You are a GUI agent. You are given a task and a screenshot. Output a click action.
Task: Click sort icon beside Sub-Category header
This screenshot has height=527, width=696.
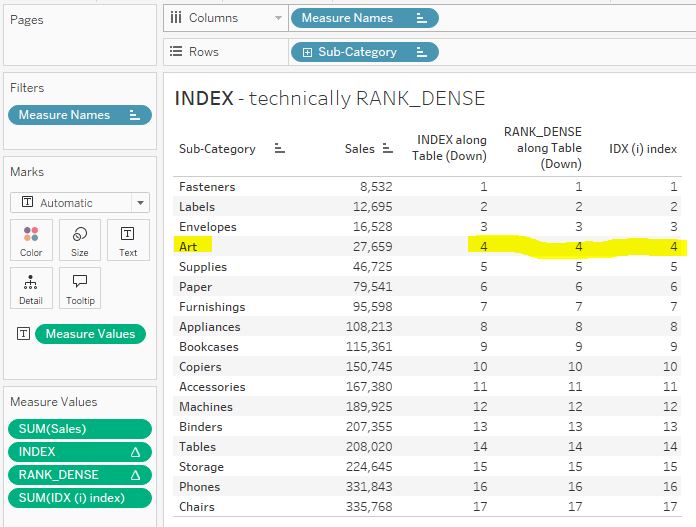[280, 149]
